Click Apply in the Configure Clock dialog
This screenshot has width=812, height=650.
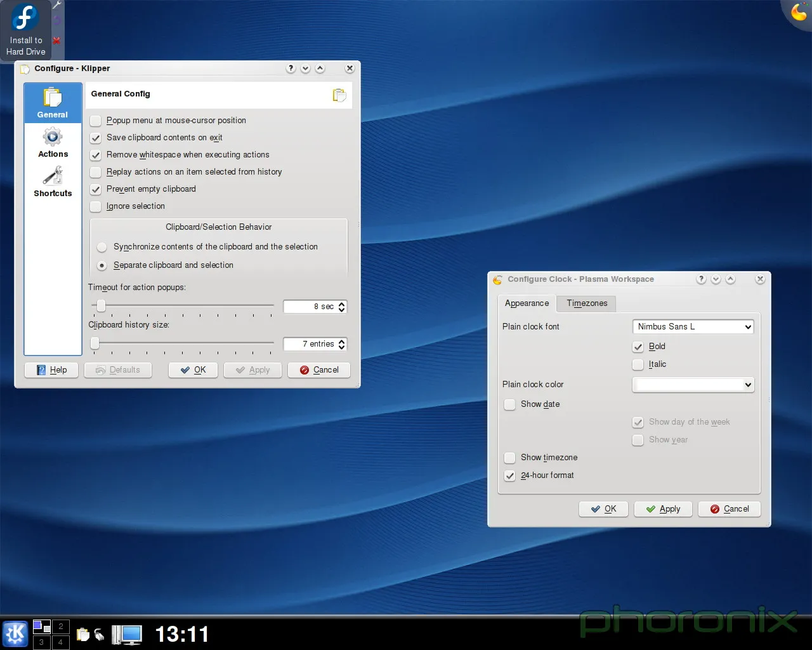pyautogui.click(x=664, y=509)
